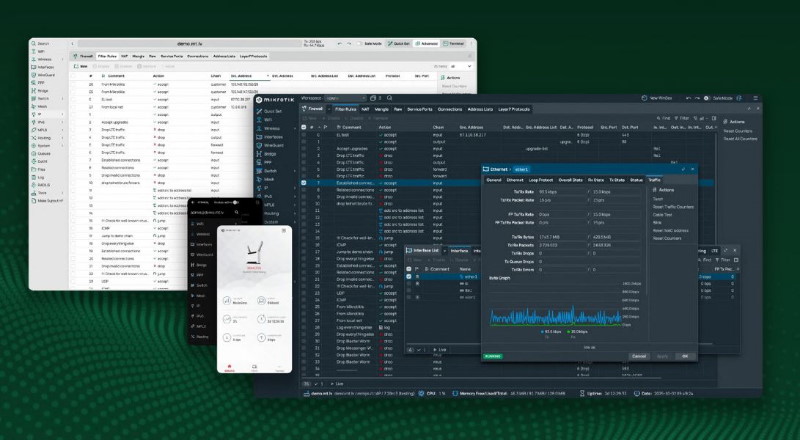Open Mesh in light window sidebar
The width and height of the screenshot is (800, 440).
pyautogui.click(x=39, y=107)
